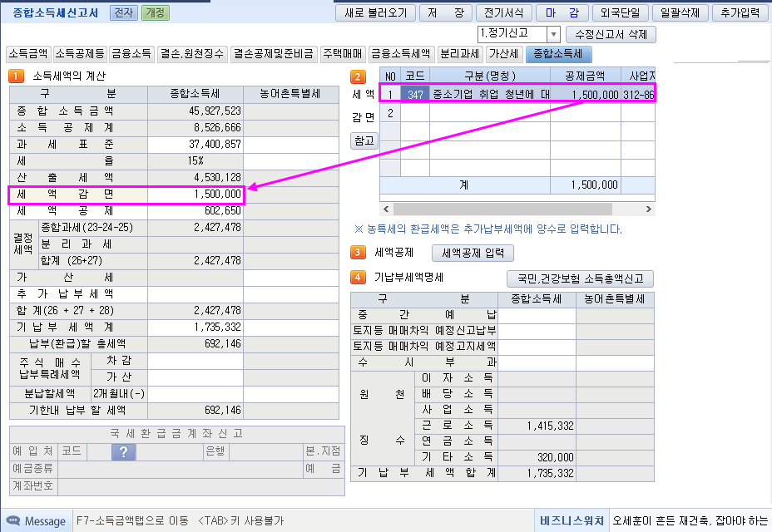Click the 세액공제 value 602,650
Viewport: 772px width, 532px height.
tap(195, 210)
